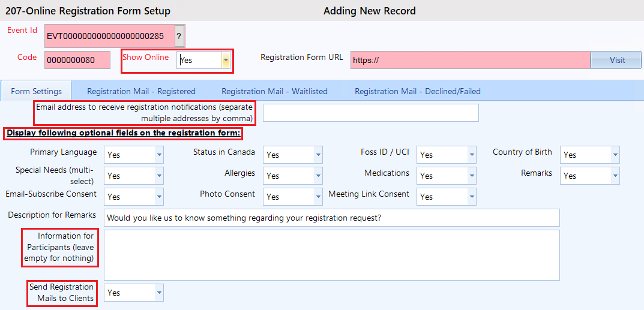Viewport: 644px width, 310px height.
Task: Open Registration Mail - Registered tab
Action: (141, 91)
